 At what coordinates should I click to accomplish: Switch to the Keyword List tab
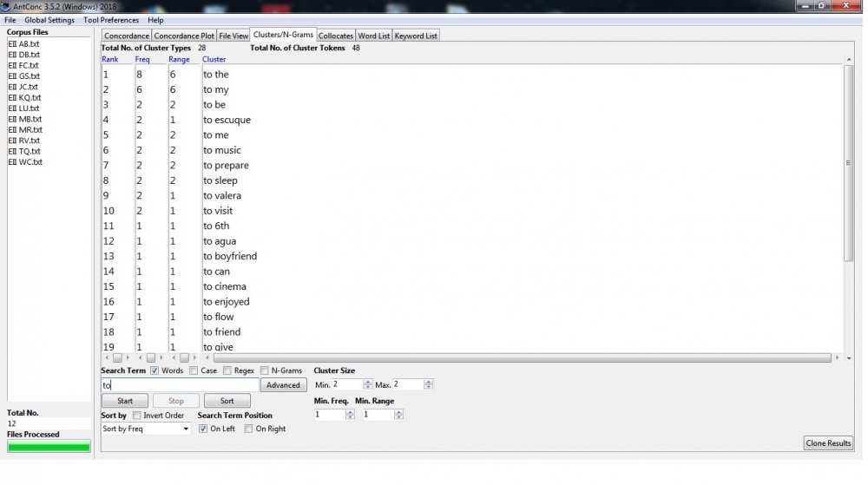pyautogui.click(x=416, y=36)
